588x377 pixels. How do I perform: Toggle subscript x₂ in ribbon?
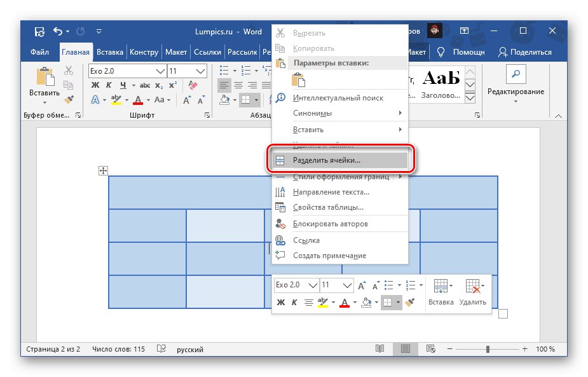(159, 86)
